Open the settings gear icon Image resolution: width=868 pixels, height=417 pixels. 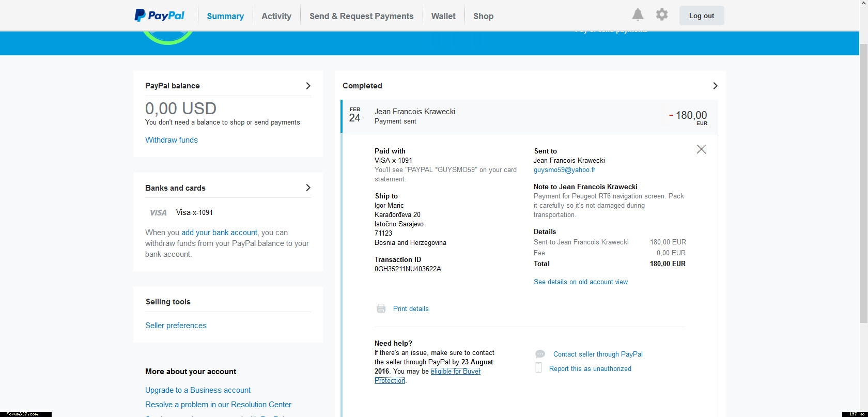click(662, 15)
